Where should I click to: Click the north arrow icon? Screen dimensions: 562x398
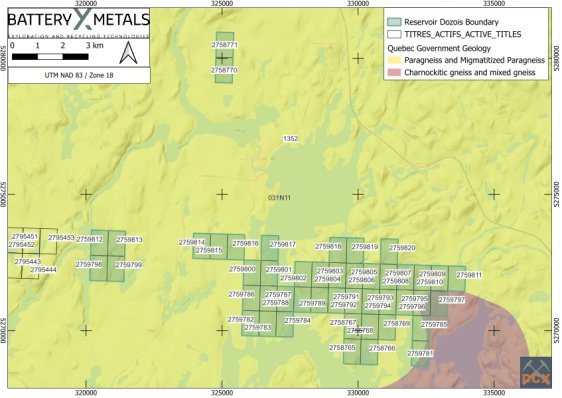click(x=128, y=53)
